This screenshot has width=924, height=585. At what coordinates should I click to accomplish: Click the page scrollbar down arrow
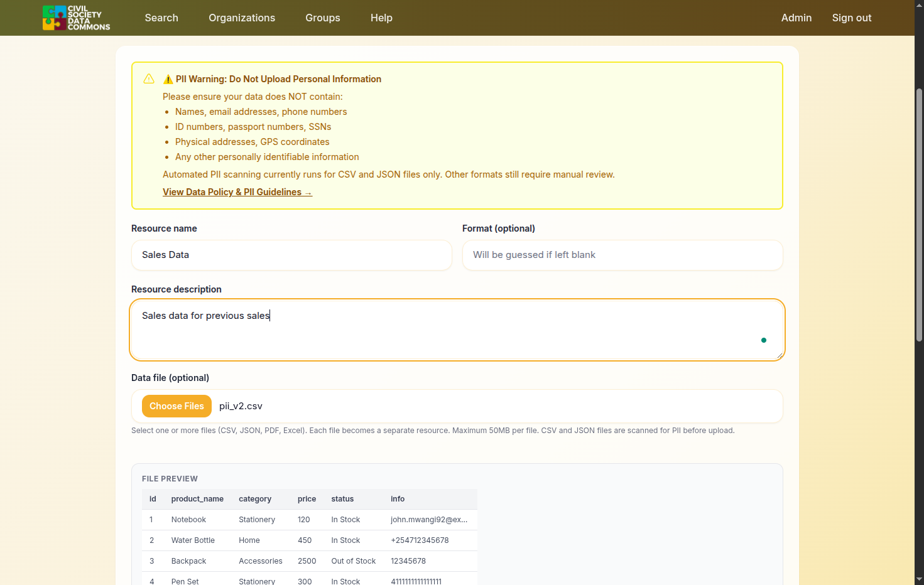pyautogui.click(x=919, y=579)
